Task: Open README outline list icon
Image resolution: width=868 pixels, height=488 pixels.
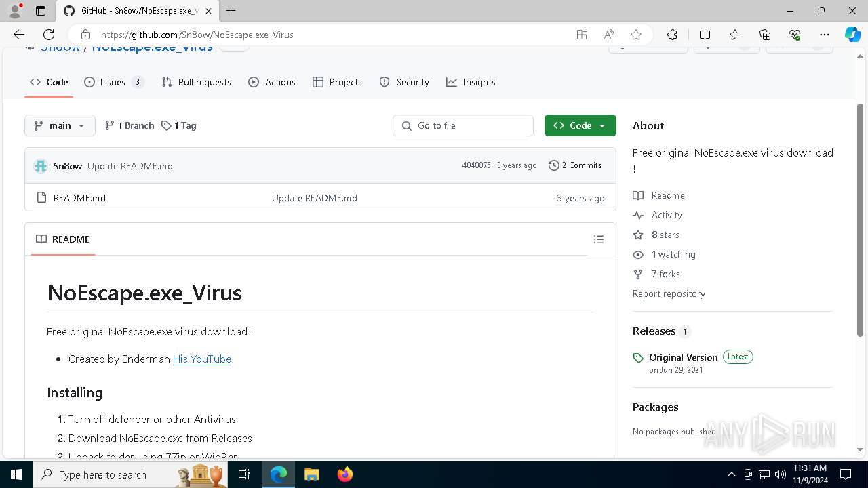Action: (599, 239)
